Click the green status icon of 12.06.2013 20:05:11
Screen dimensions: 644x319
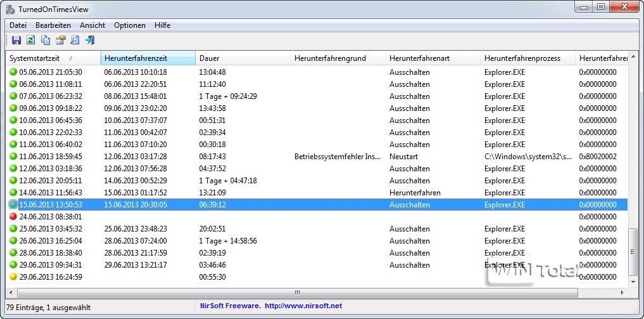[x=13, y=181]
